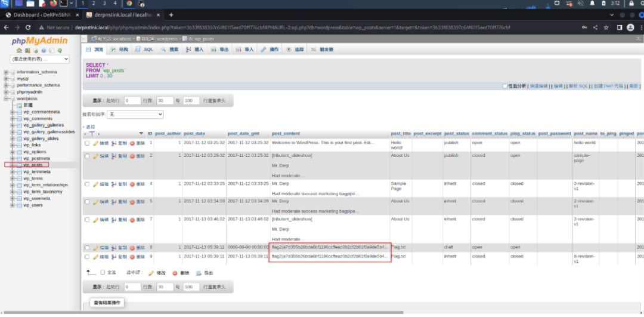This screenshot has width=644, height=317.
Task: Click the copy icon for row ID 2
Action: [x=114, y=156]
